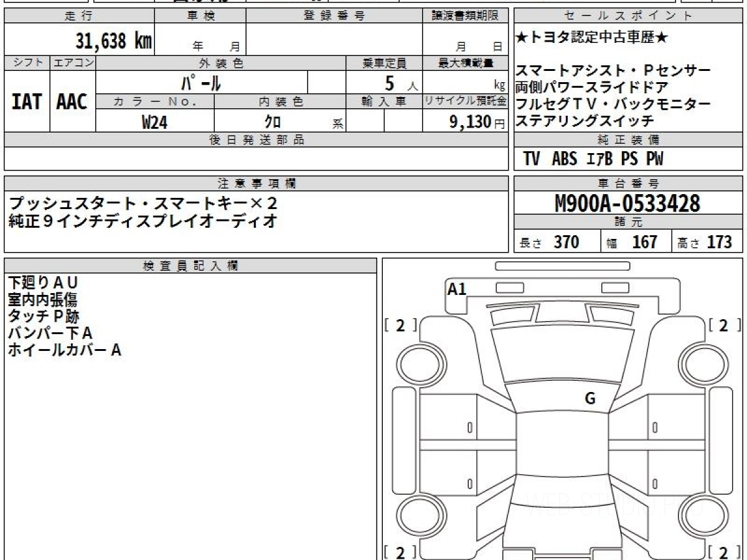Click the カラーNo. header cell
The width and height of the screenshot is (747, 560).
click(x=155, y=101)
